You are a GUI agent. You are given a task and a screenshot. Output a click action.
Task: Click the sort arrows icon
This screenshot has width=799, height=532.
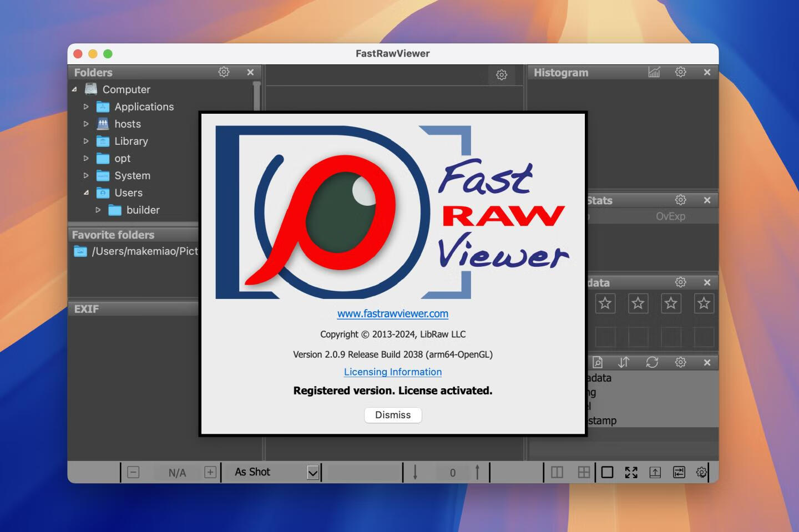pos(624,362)
